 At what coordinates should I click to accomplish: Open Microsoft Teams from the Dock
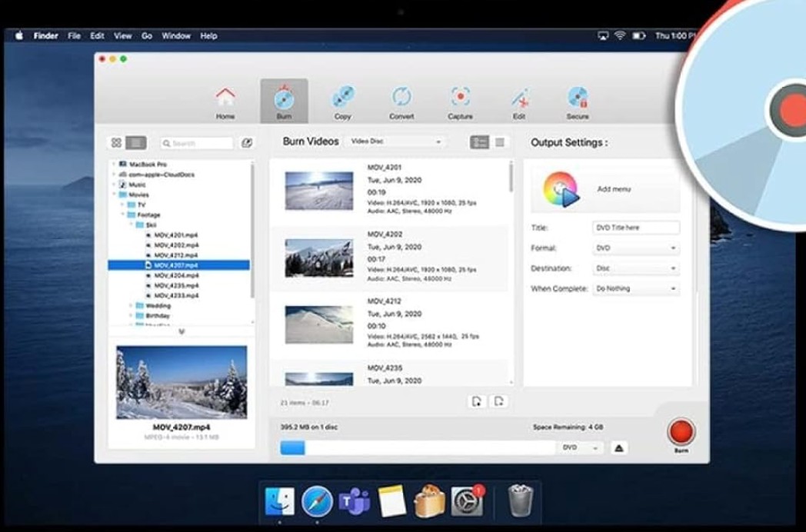(355, 501)
